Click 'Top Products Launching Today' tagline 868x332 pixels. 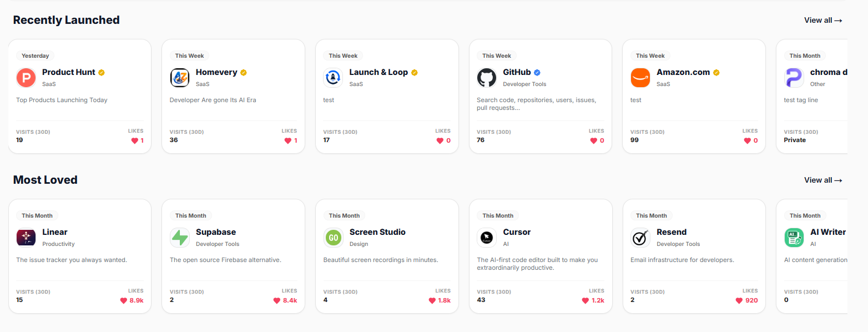pos(62,100)
